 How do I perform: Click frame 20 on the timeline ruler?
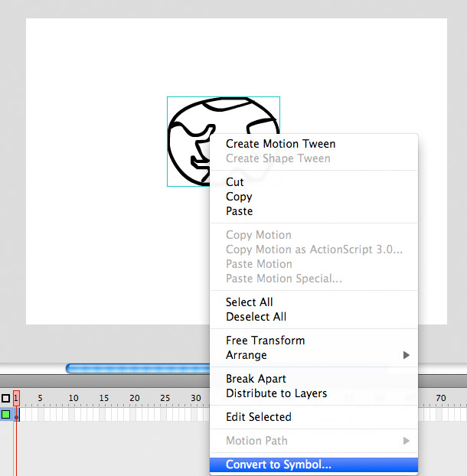[x=135, y=398]
